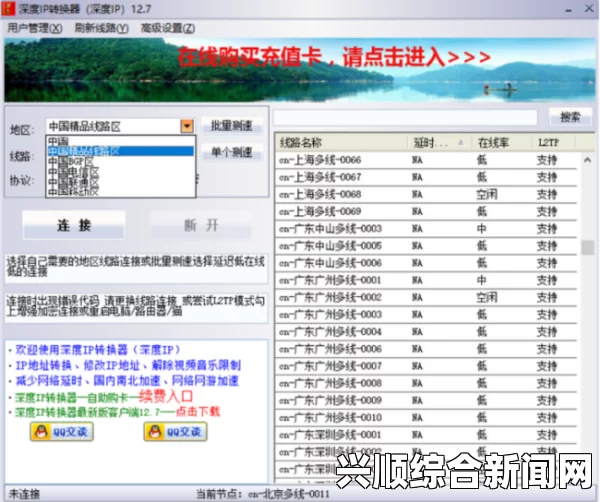
Task: Select 中国精品线路区 in region list
Action: point(120,151)
